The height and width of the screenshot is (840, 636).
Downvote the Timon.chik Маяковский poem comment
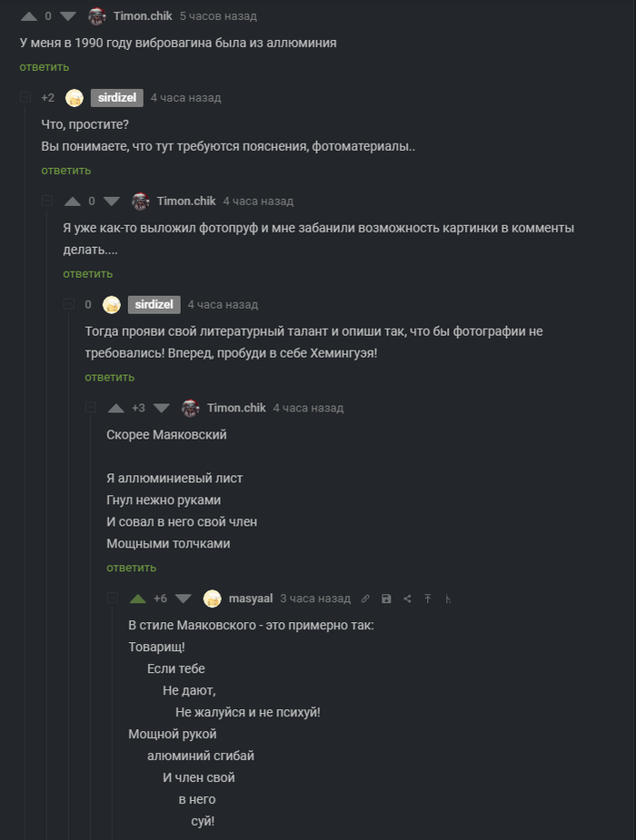pos(162,408)
